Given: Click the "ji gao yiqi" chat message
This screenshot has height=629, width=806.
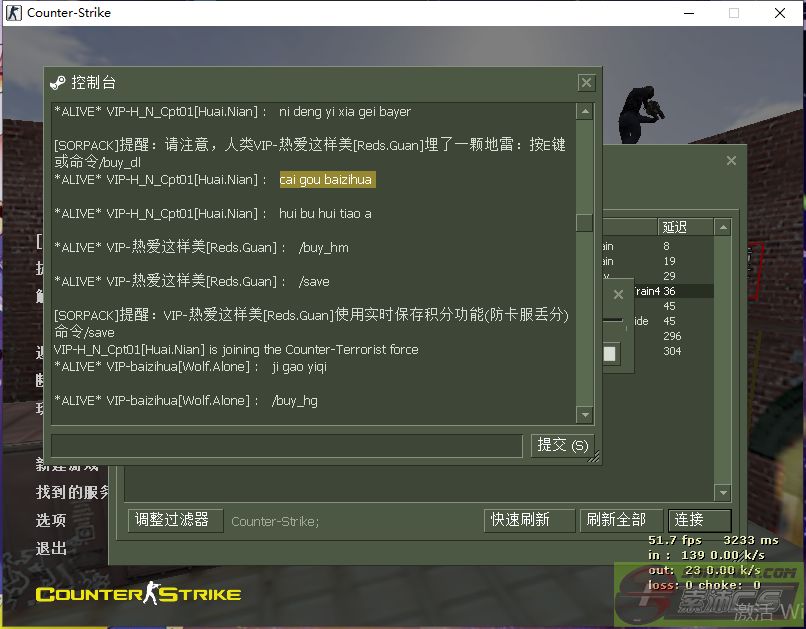Looking at the screenshot, I should click(300, 367).
